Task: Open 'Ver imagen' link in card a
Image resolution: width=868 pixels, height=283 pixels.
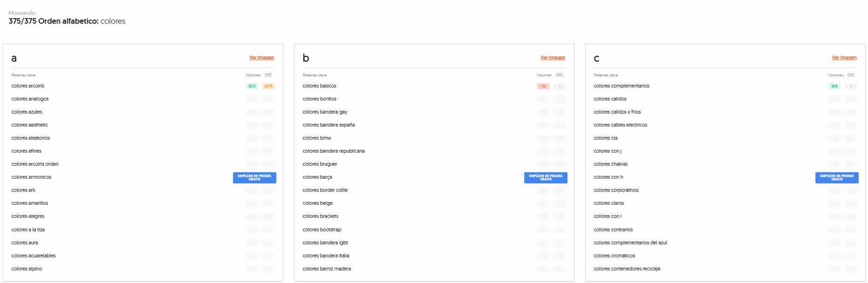Action: (x=261, y=58)
